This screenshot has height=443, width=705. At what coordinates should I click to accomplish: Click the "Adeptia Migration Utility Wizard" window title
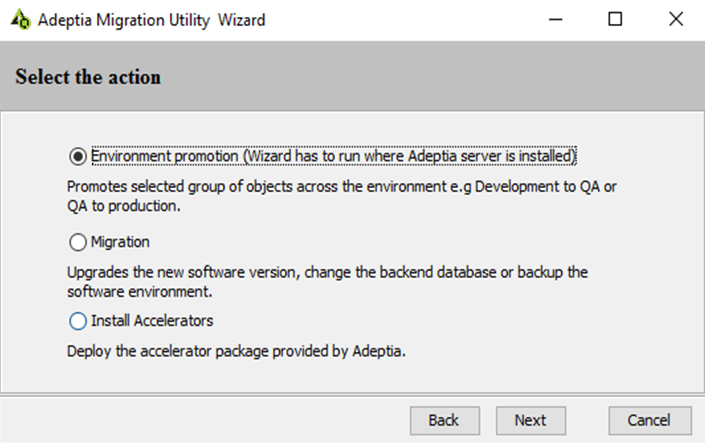(151, 20)
